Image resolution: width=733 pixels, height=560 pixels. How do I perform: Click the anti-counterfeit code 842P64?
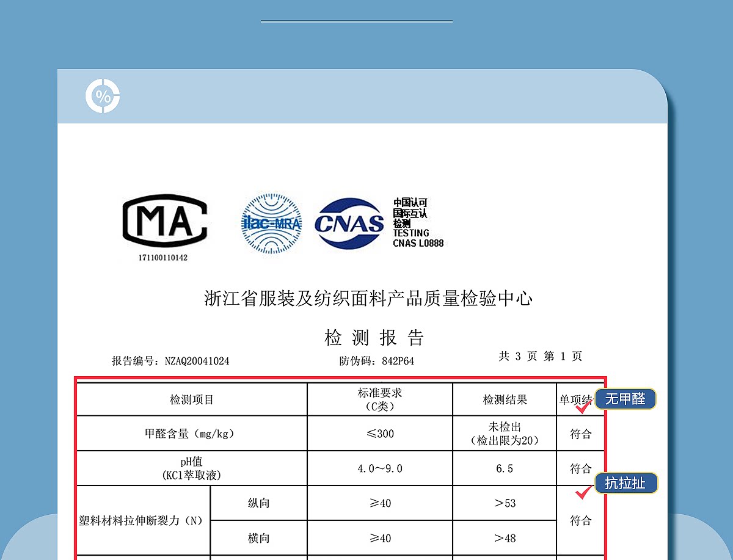click(x=398, y=361)
